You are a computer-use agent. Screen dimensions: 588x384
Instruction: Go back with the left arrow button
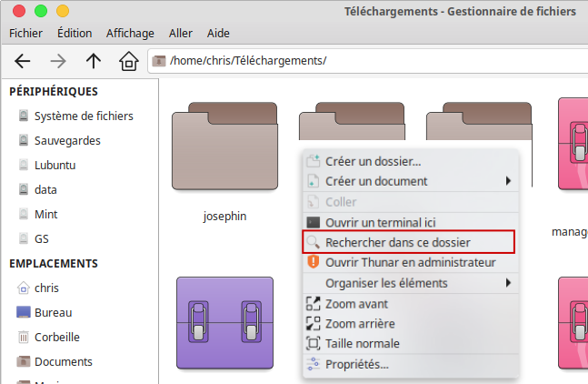pyautogui.click(x=23, y=61)
